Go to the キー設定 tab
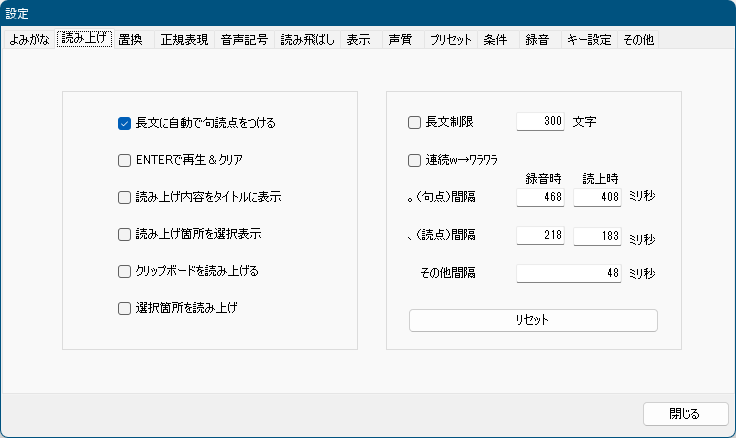The height and width of the screenshot is (438, 736). point(589,40)
